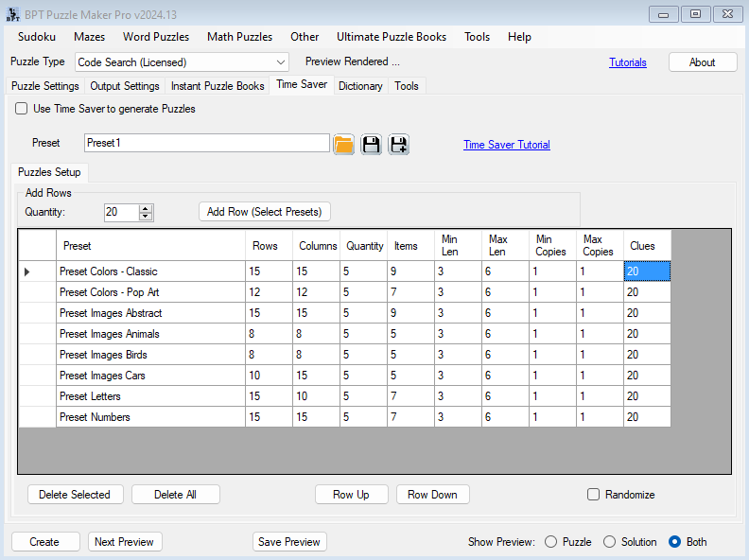The width and height of the screenshot is (749, 560).
Task: Open the Time Saver Tutorial link
Action: [x=507, y=145]
